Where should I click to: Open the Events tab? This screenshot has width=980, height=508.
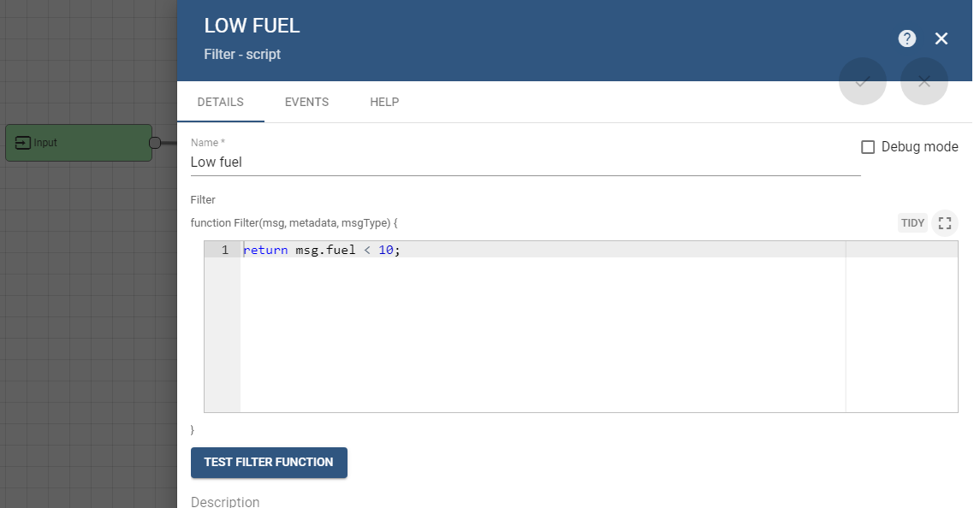(x=306, y=102)
